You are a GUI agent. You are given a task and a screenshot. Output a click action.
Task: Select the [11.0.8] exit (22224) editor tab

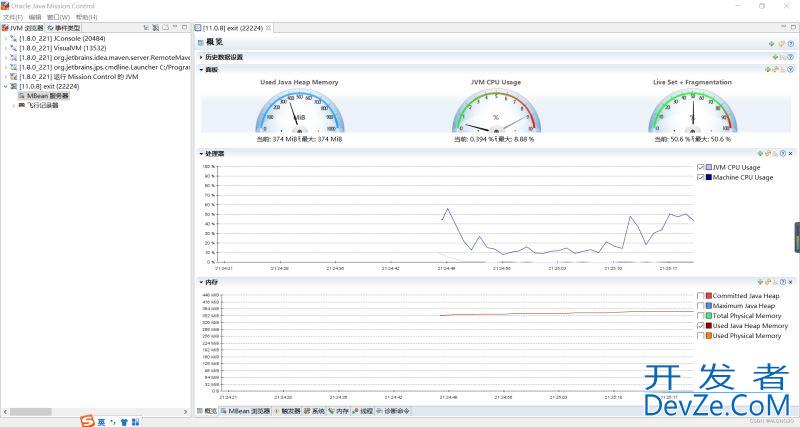[x=233, y=28]
